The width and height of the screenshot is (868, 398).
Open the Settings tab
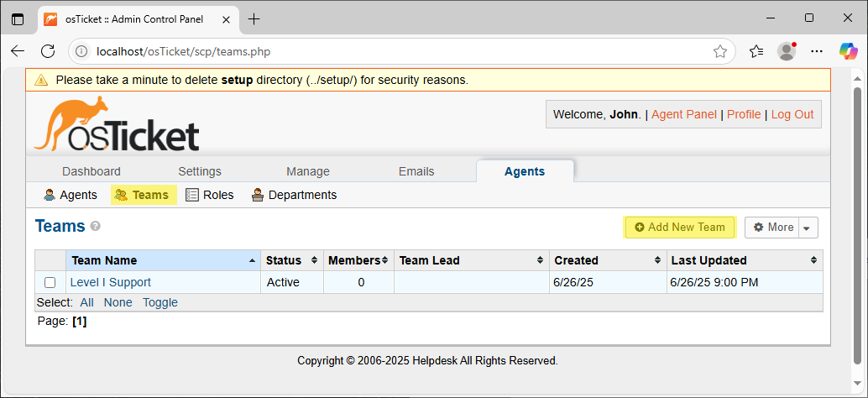click(200, 171)
